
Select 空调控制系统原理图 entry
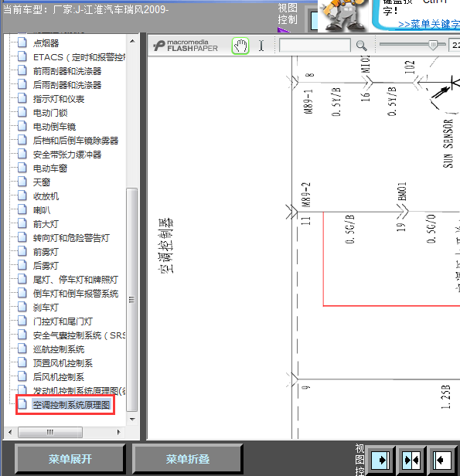click(x=71, y=405)
